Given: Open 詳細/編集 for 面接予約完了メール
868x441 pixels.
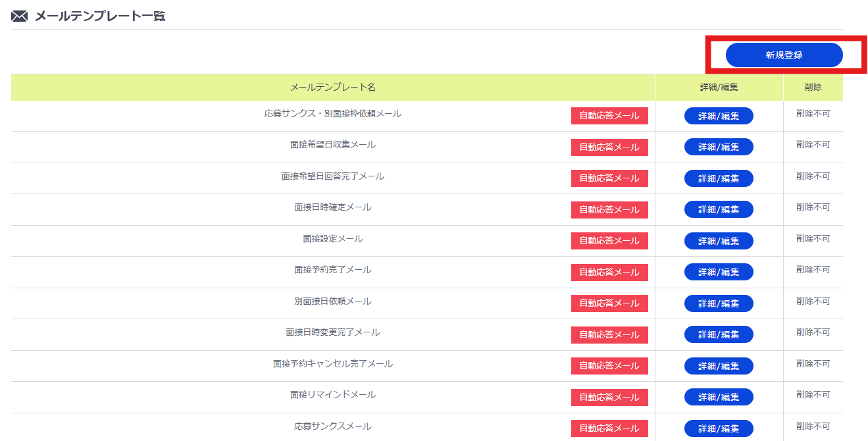Looking at the screenshot, I should [x=719, y=272].
